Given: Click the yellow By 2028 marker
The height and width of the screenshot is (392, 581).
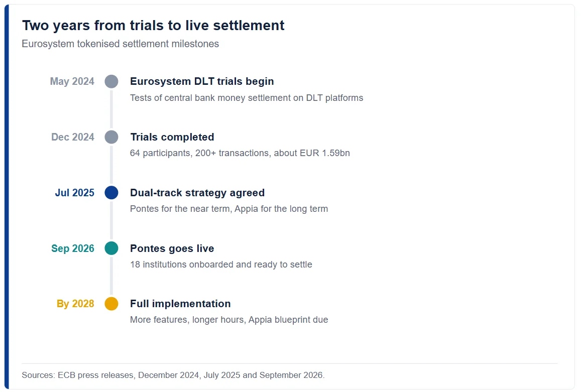Looking at the screenshot, I should click(x=111, y=304).
